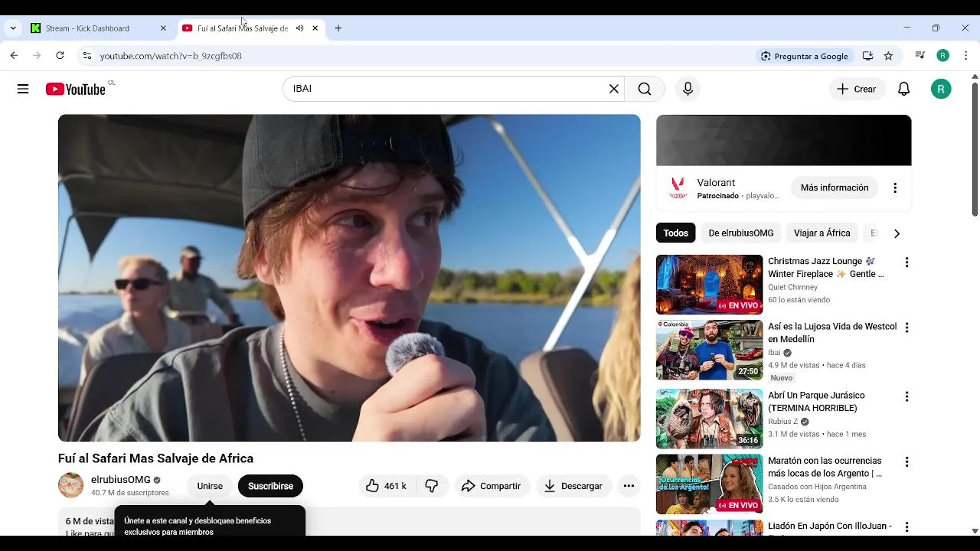Screen dimensions: 980x551
Task: Start voice search with microphone icon
Action: tap(688, 89)
